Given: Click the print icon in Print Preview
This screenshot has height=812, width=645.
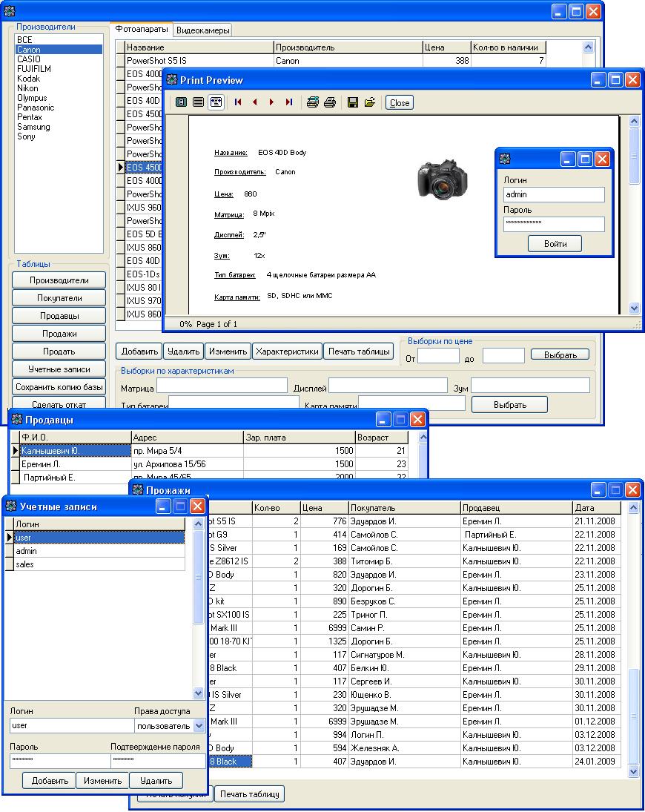Looking at the screenshot, I should [330, 102].
